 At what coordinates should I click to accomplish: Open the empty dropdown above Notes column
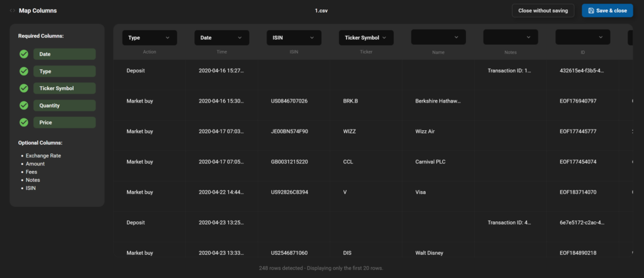tap(511, 37)
